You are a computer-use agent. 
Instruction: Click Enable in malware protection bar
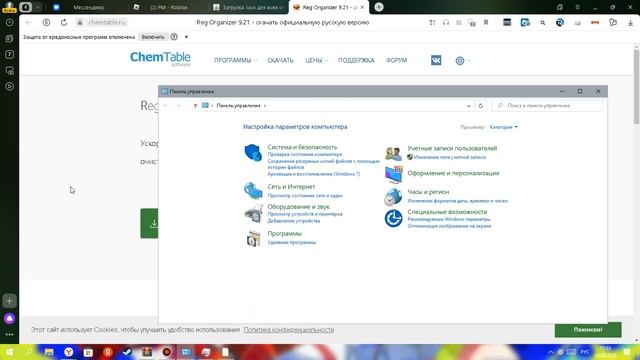tap(153, 37)
